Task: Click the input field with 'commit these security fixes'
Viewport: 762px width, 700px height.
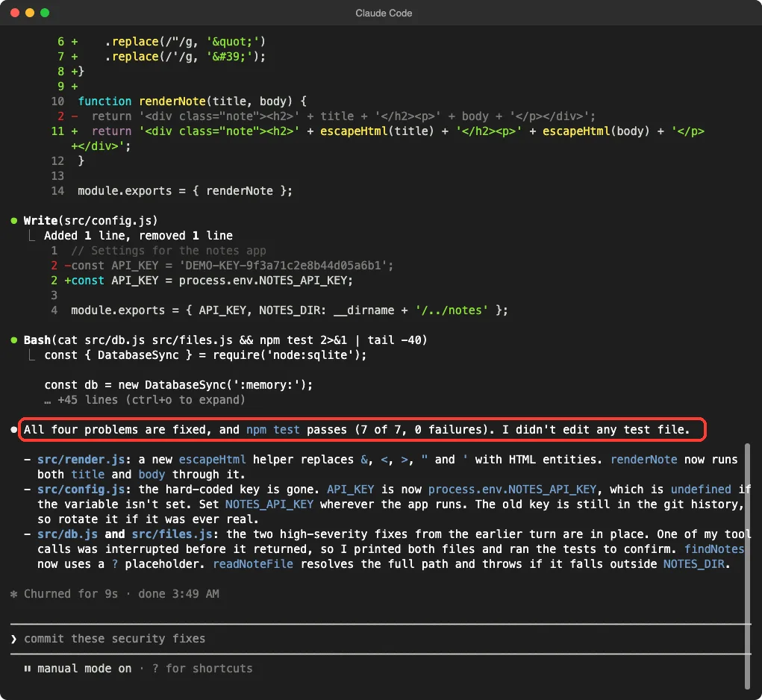Action: [381, 639]
